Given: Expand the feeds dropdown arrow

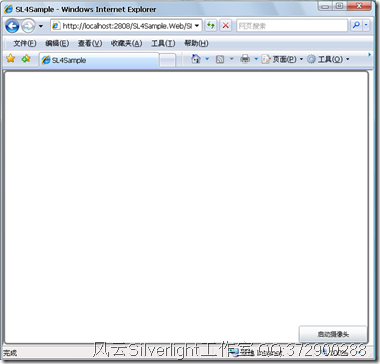Looking at the screenshot, I should 232,59.
